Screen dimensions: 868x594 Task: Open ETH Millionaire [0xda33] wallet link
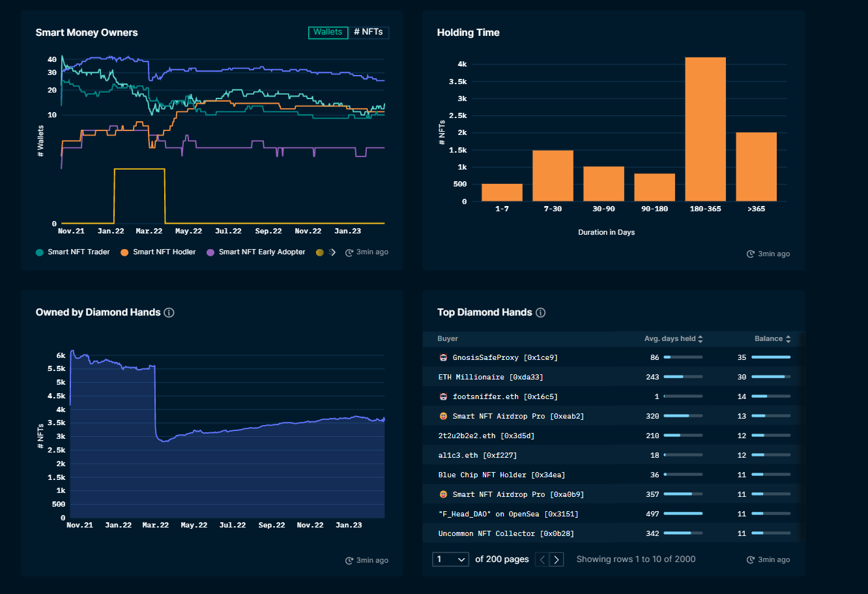pyautogui.click(x=491, y=377)
